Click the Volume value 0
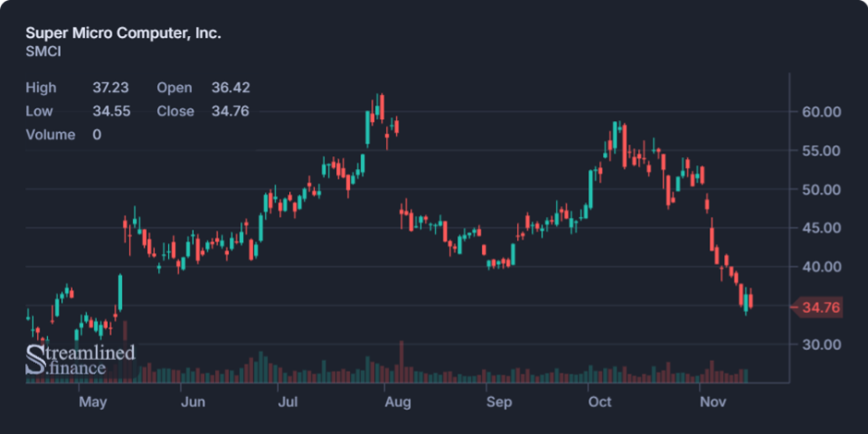Viewport: 868px width, 434px height. click(97, 135)
